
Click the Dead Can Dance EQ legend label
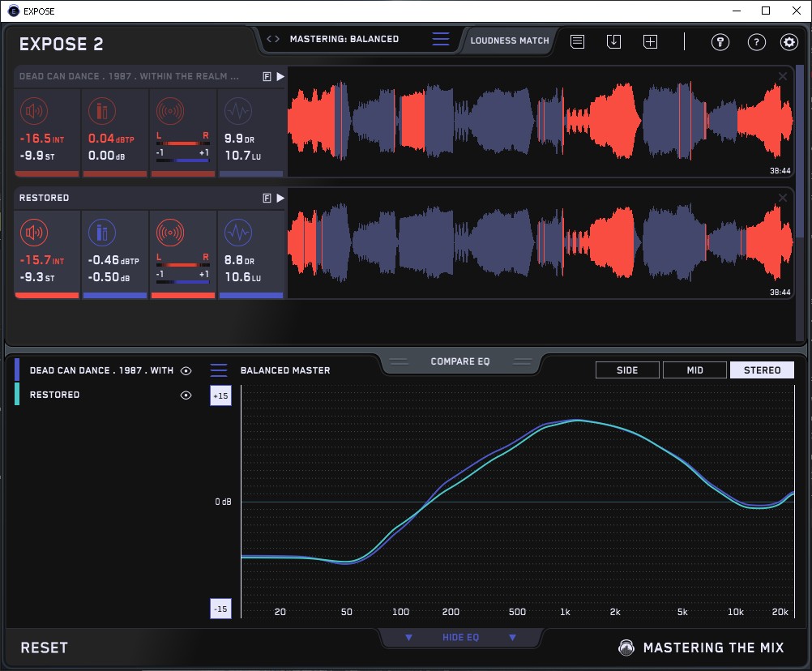pos(101,370)
